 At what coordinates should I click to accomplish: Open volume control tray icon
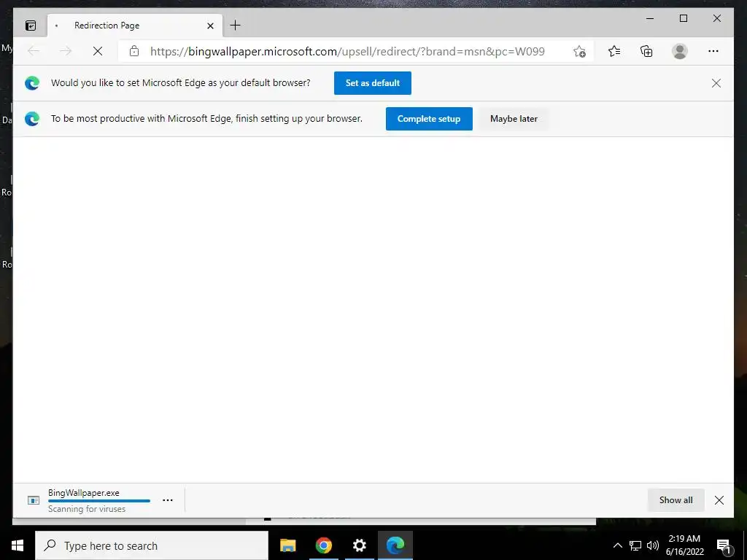(x=653, y=545)
